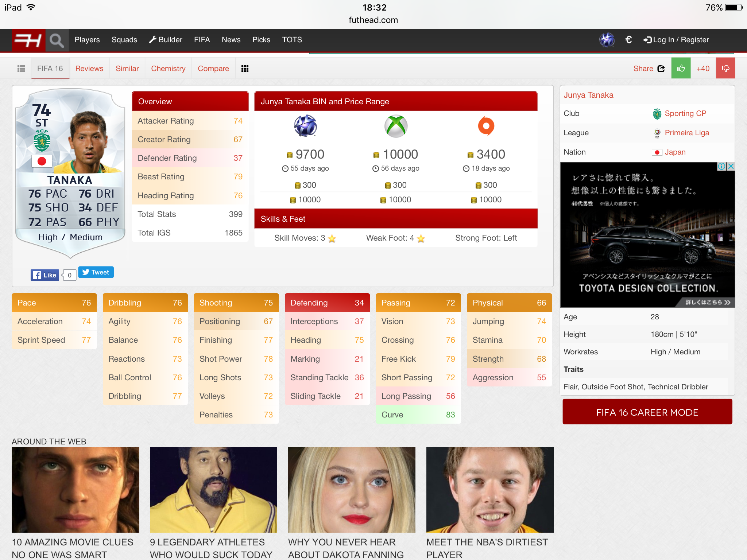Screen dimensions: 747x560
Task: Tap the battery status icon
Action: tap(734, 7)
